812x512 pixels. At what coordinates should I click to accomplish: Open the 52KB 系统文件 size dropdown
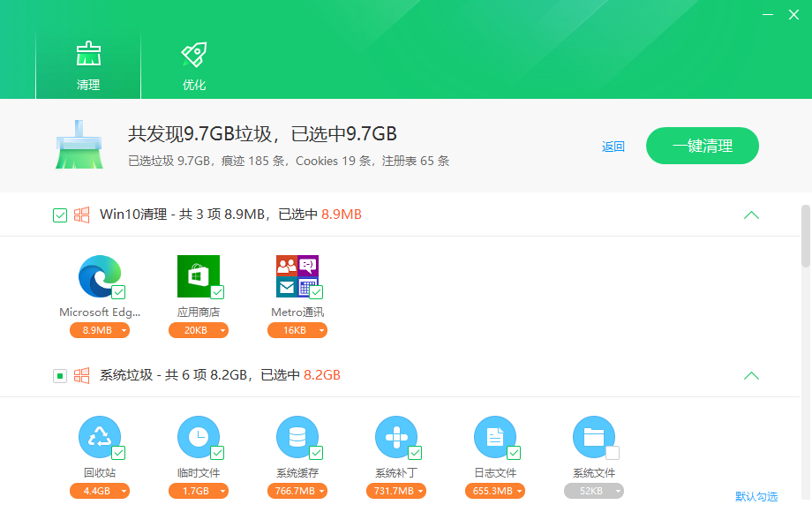(x=594, y=491)
